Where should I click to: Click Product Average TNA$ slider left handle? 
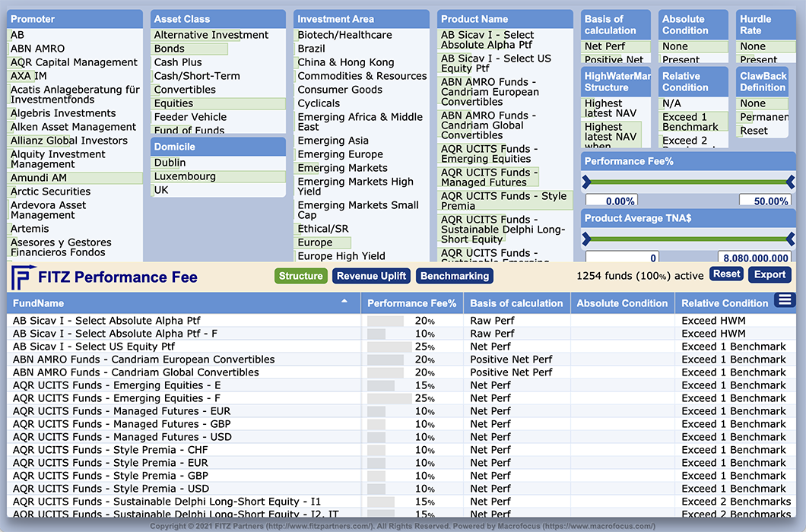586,239
